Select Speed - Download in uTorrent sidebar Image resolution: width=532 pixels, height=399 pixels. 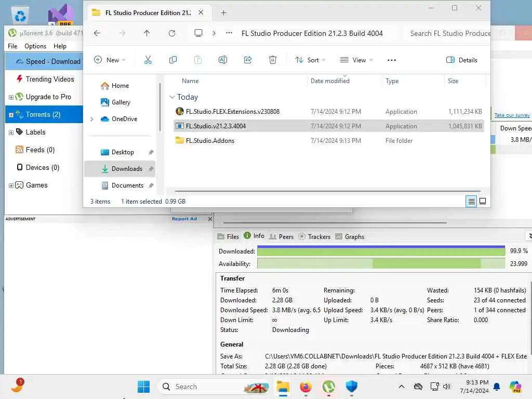tap(44, 61)
